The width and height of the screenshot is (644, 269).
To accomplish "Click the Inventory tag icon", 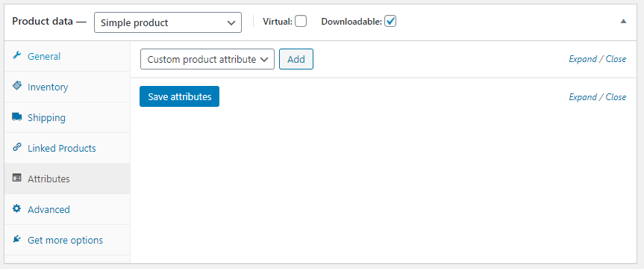I will coord(17,86).
